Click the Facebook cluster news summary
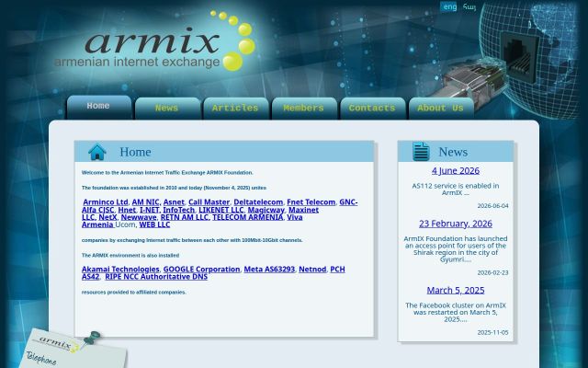The width and height of the screenshot is (588, 368). [456, 313]
